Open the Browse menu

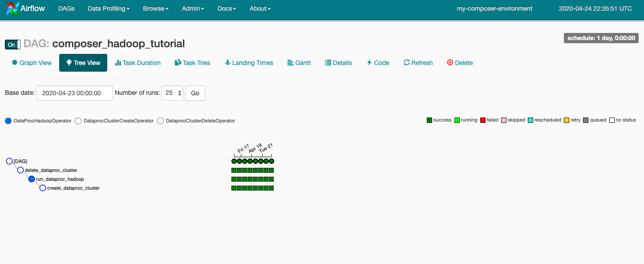click(156, 8)
